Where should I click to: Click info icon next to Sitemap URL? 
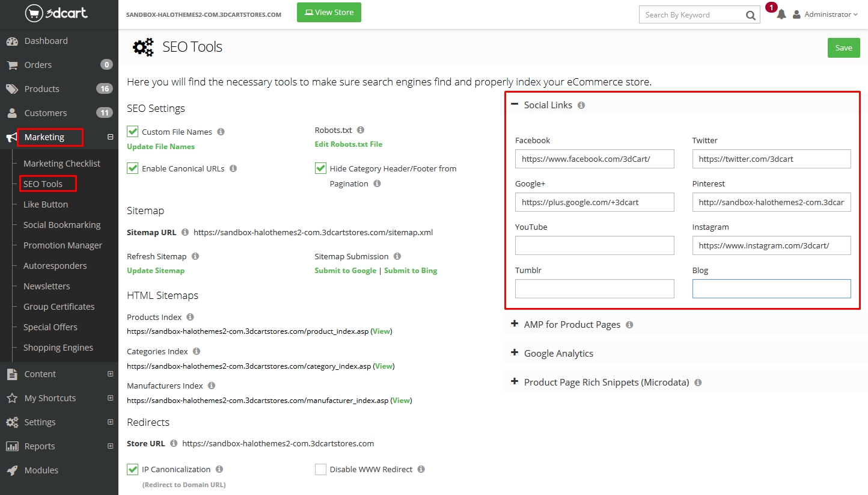(185, 232)
